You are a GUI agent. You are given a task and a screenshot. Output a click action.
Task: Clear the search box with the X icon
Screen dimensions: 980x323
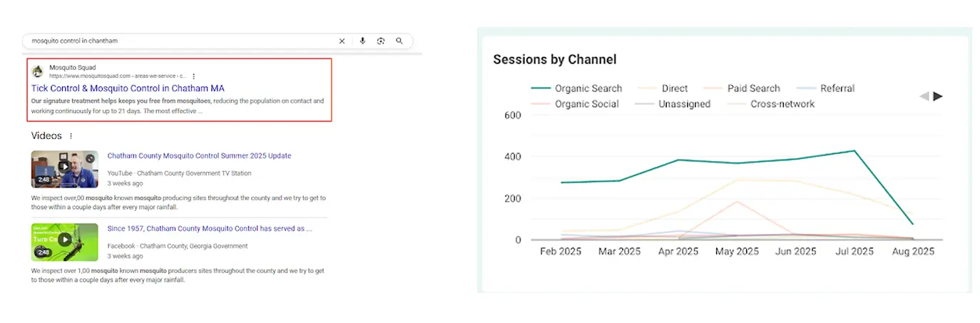(x=342, y=41)
